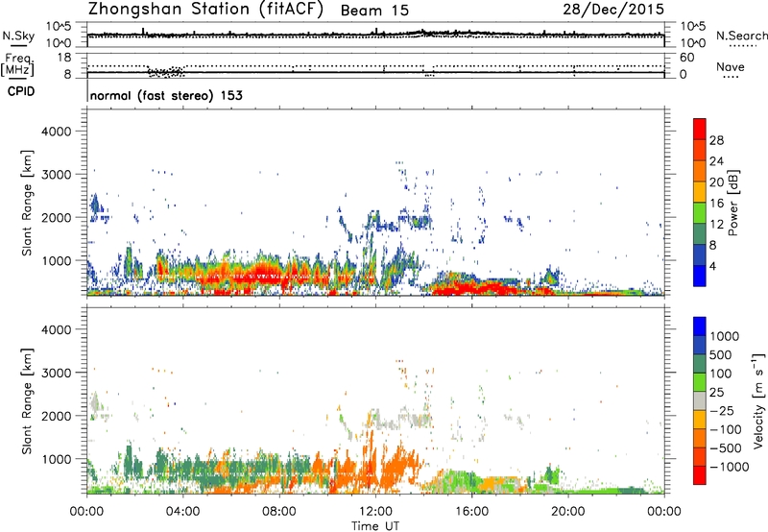This screenshot has width=768, height=532.
Task: Select the 'N.Sky' legend label
Action: pyautogui.click(x=18, y=36)
